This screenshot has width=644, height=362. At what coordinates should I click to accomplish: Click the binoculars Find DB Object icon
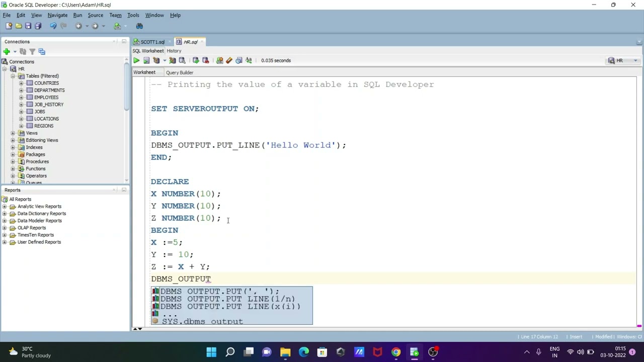139,26
